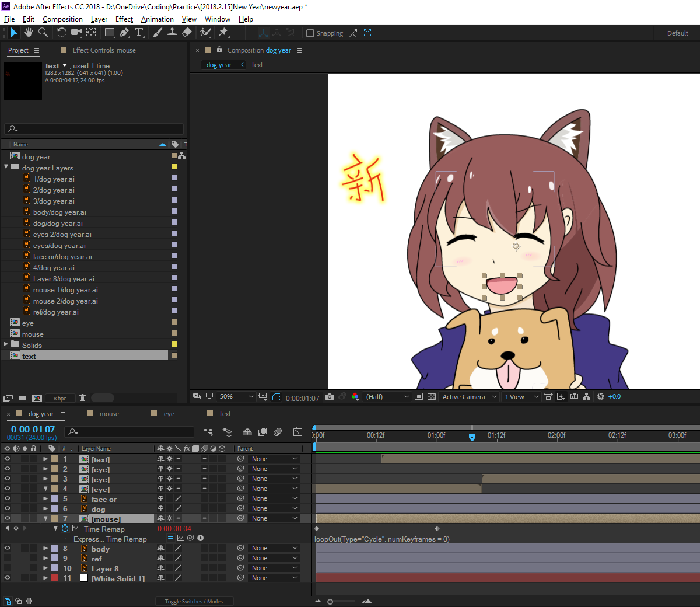This screenshot has height=607, width=700.
Task: Open Active Camera view dropdown
Action: point(470,397)
